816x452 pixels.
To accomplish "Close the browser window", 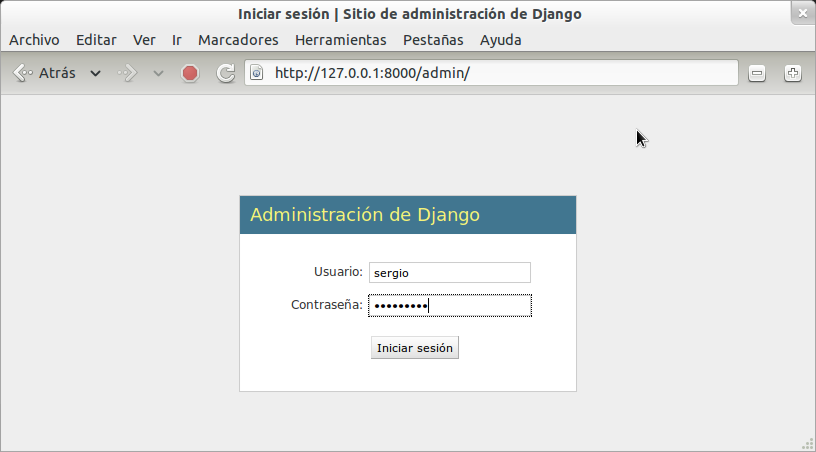I will (x=803, y=13).
